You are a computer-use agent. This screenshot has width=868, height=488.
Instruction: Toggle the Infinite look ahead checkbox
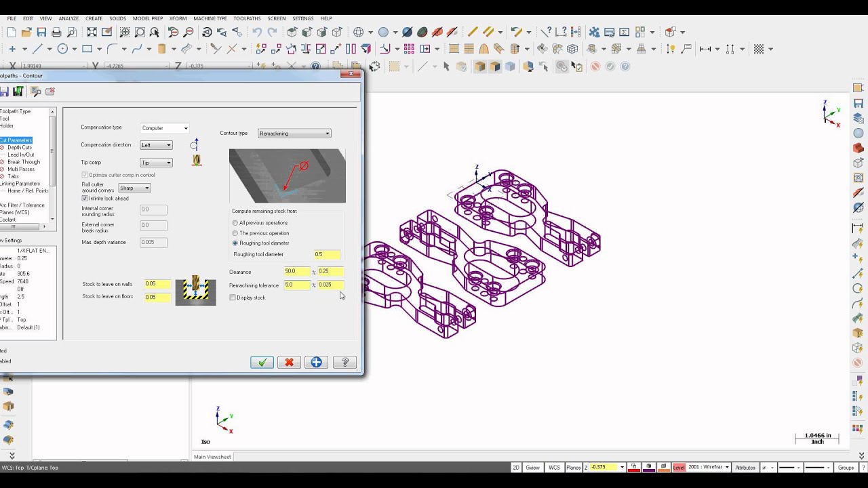coord(85,199)
